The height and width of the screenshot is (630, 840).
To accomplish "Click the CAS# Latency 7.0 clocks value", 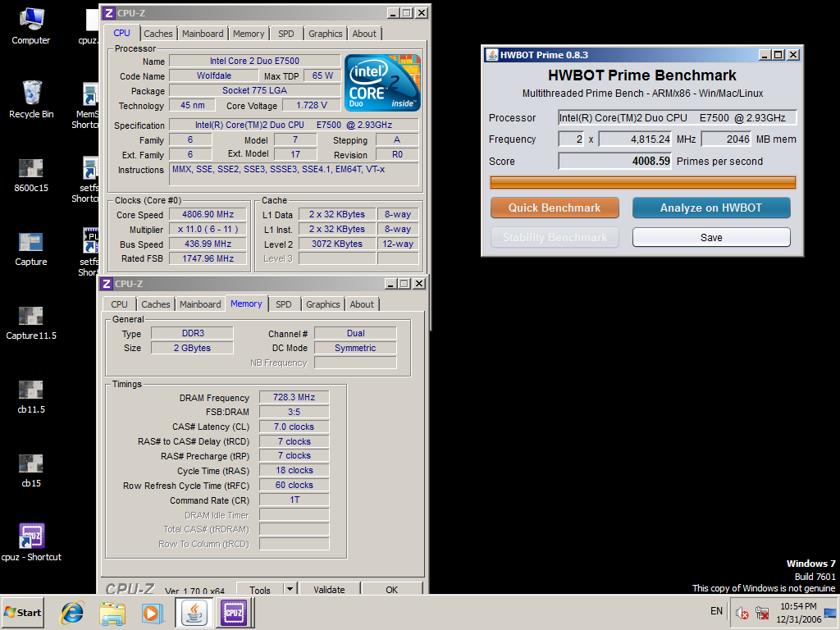I will point(294,427).
